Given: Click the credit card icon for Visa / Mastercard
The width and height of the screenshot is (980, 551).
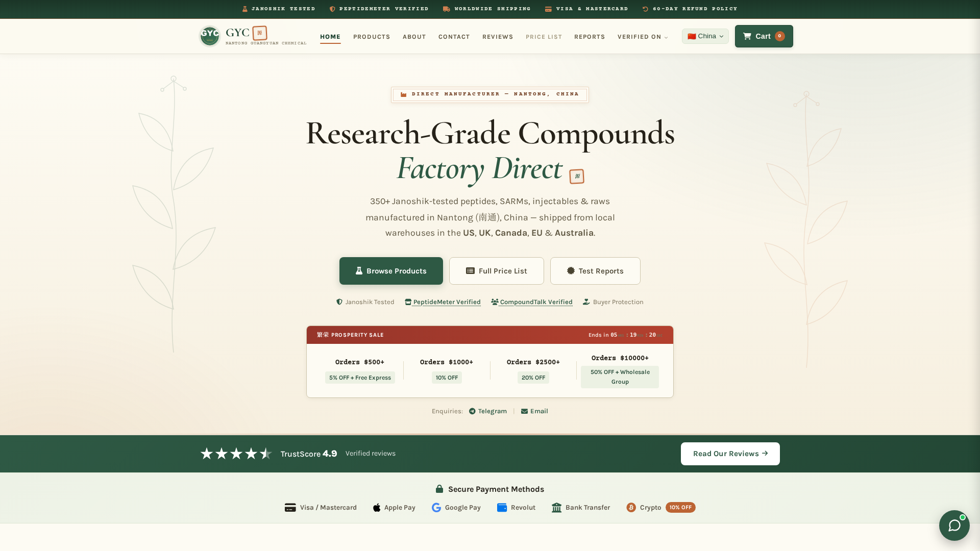Looking at the screenshot, I should pyautogui.click(x=290, y=508).
